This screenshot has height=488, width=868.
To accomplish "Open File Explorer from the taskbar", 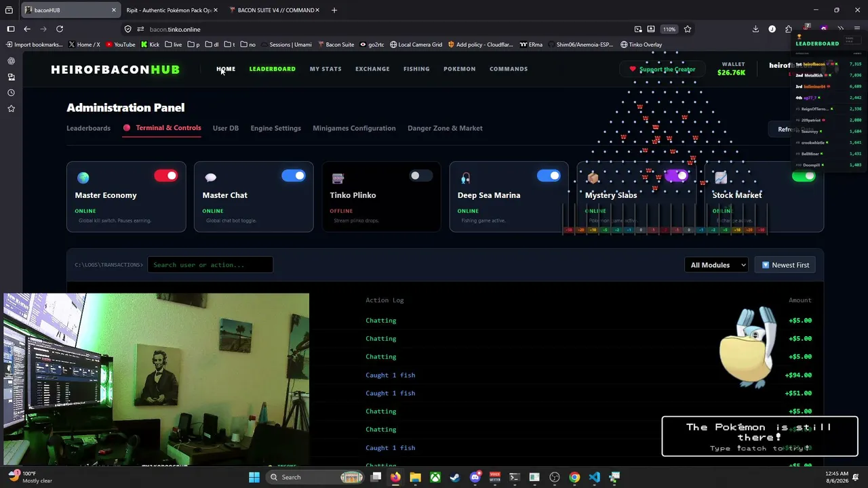I will (415, 477).
